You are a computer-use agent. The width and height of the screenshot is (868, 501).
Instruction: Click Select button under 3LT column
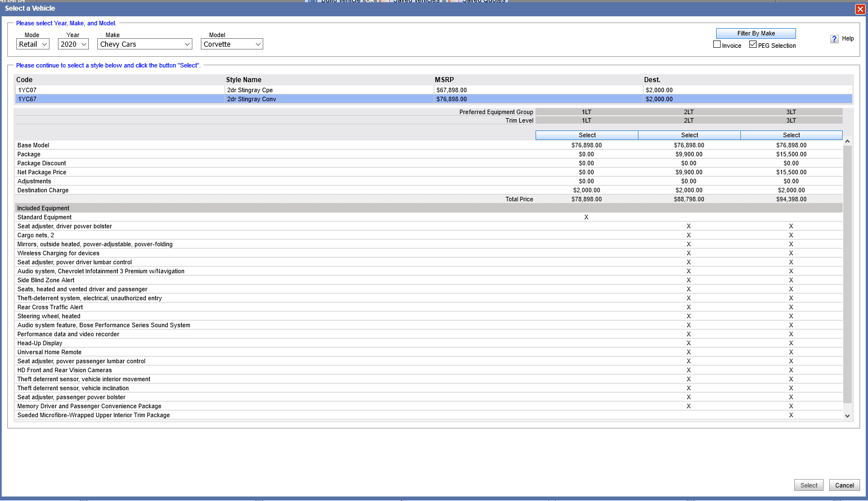coord(791,135)
